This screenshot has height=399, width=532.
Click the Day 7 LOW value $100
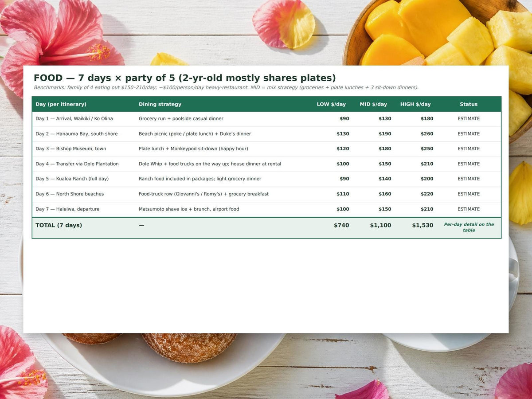point(343,209)
